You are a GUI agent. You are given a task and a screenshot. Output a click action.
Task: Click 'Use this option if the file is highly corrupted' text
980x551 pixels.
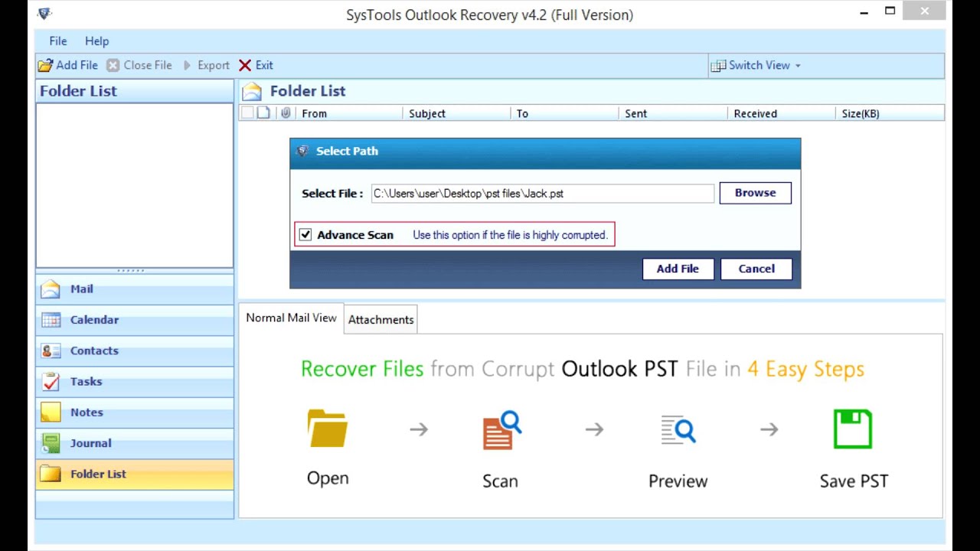(x=510, y=235)
